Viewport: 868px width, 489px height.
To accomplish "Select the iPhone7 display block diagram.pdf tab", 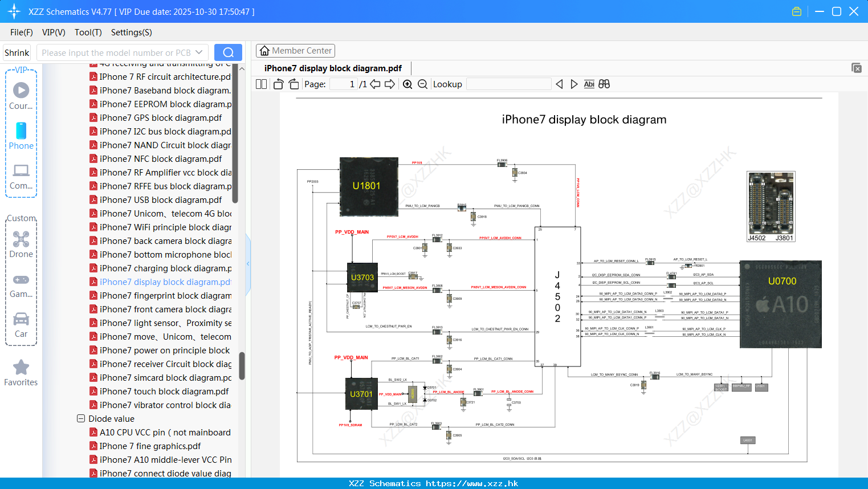I will point(333,68).
